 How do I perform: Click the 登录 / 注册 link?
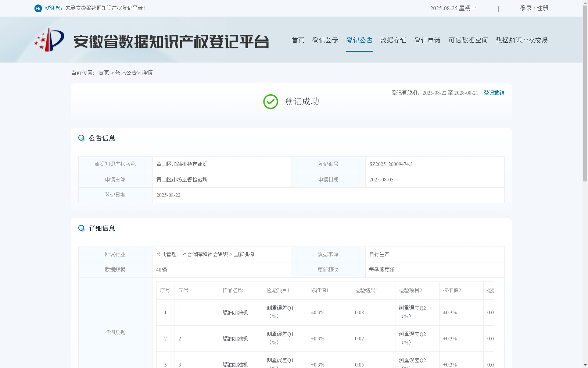pos(534,8)
